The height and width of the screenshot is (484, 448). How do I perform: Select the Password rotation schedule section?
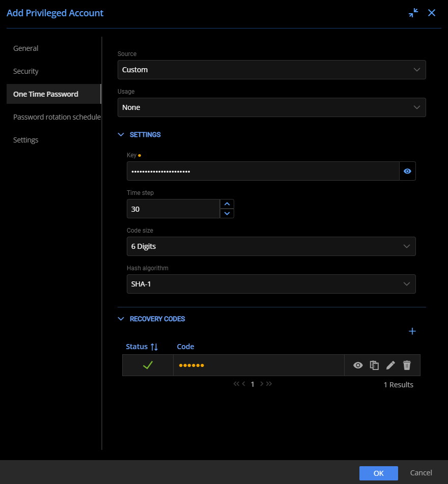pos(57,117)
